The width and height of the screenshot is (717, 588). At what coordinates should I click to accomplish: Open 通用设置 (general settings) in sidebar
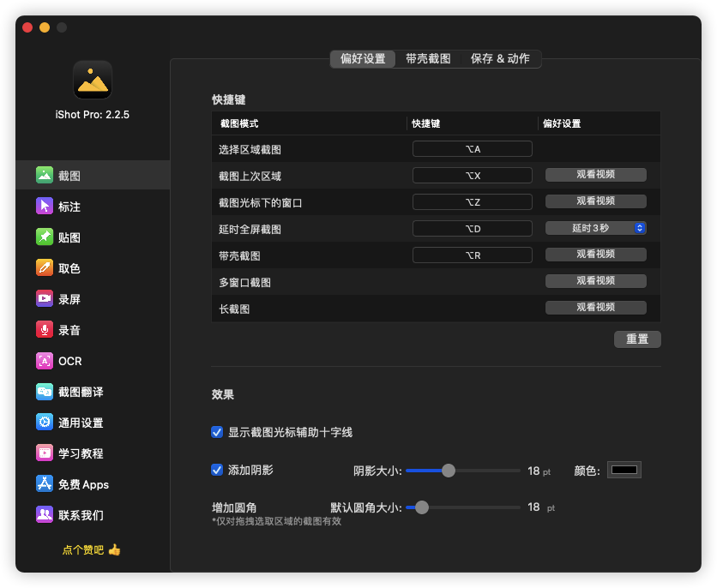[69, 423]
